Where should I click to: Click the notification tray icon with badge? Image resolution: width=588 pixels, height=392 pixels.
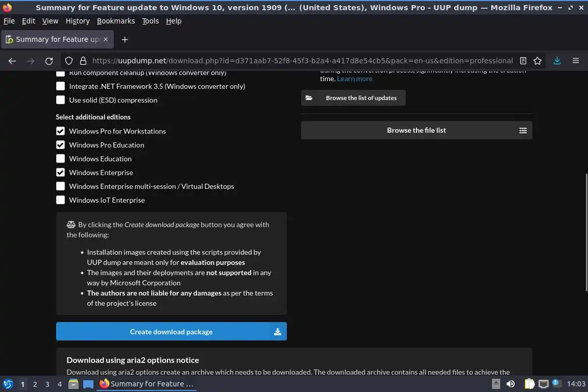[556, 383]
